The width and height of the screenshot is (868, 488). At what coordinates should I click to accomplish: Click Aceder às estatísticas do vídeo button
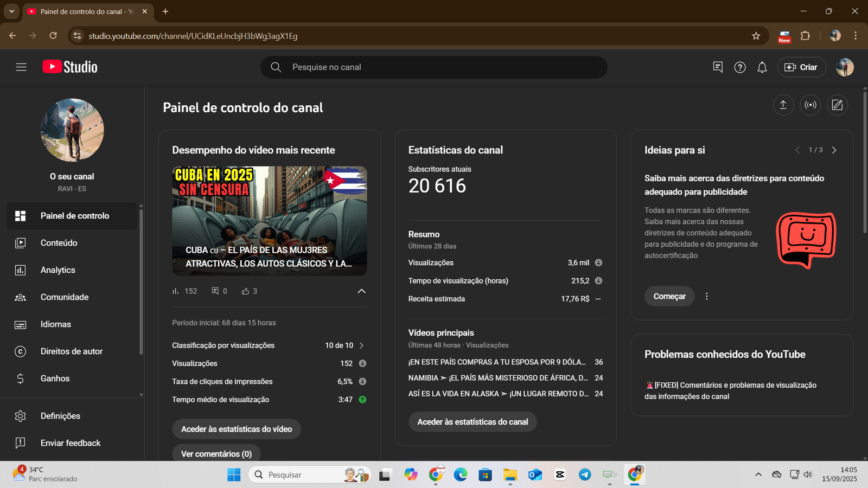pyautogui.click(x=237, y=429)
